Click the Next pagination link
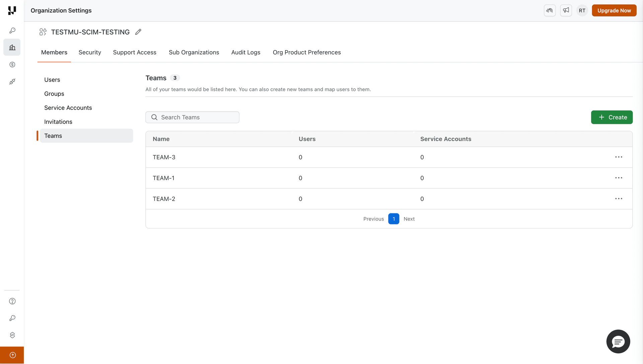This screenshot has height=364, width=643. pos(409,219)
